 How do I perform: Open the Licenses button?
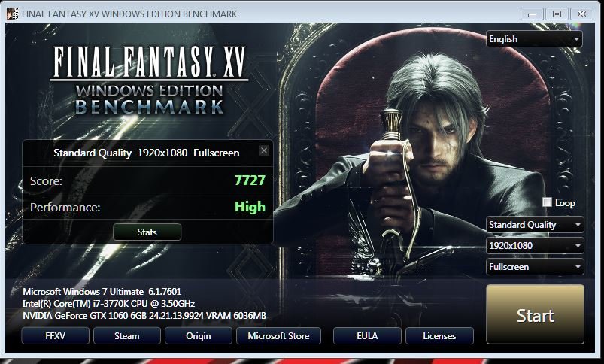coord(439,336)
